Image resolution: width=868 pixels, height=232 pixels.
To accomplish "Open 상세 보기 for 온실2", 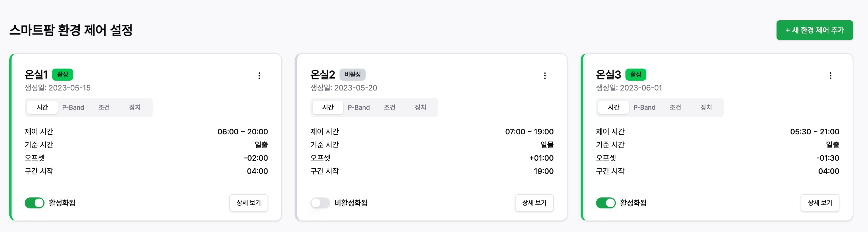I will coord(534,203).
